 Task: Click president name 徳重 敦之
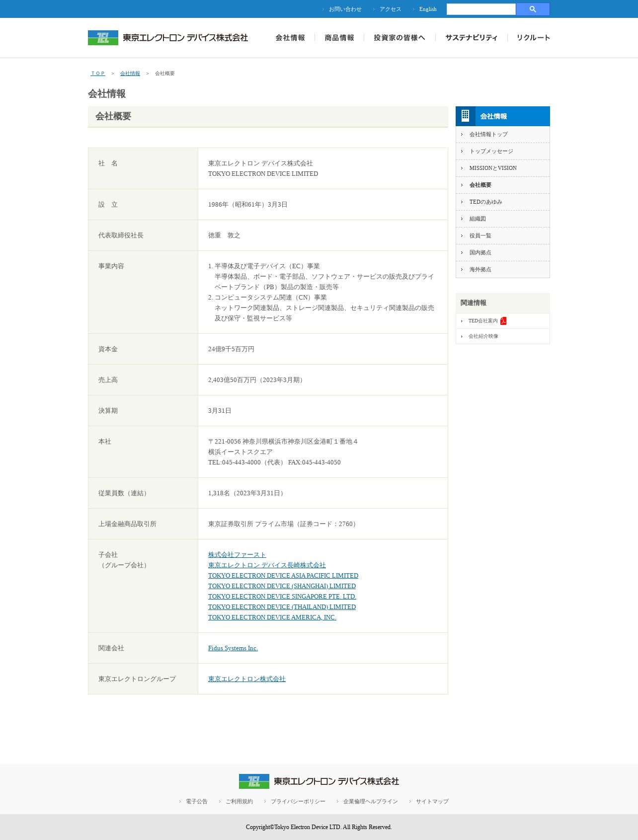click(224, 235)
